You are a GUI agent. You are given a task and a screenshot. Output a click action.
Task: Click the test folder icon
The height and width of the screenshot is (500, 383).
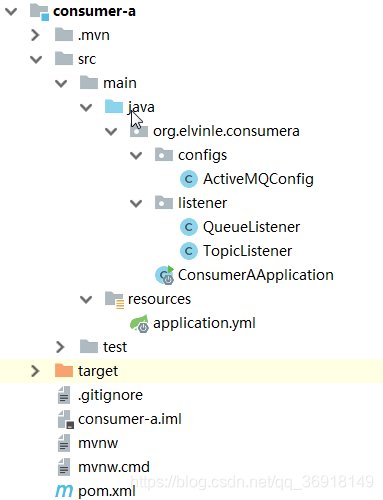(89, 347)
